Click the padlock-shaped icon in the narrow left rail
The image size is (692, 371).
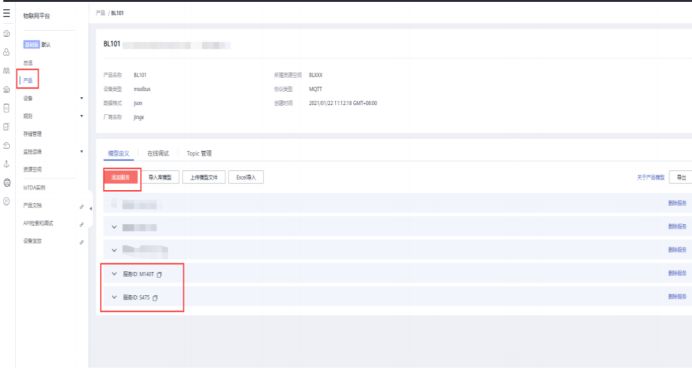point(7,52)
